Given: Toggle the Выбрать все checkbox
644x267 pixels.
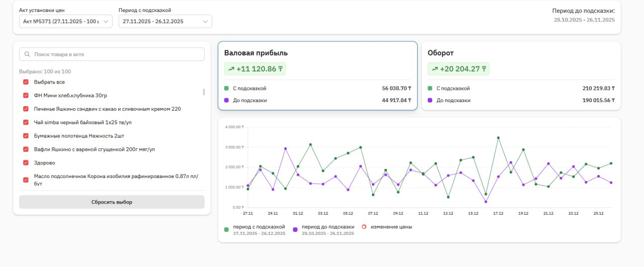Looking at the screenshot, I should coord(26,82).
